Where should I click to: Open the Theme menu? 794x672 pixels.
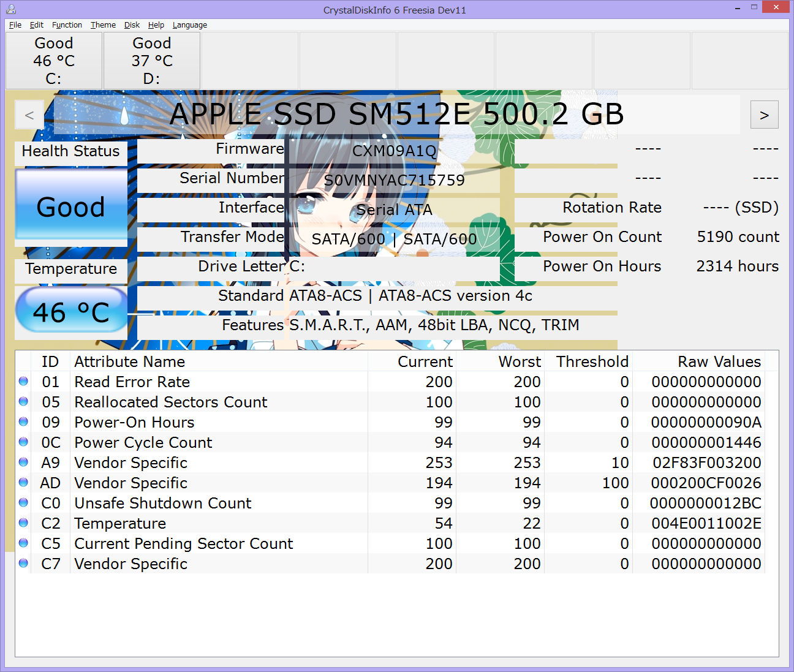click(103, 25)
